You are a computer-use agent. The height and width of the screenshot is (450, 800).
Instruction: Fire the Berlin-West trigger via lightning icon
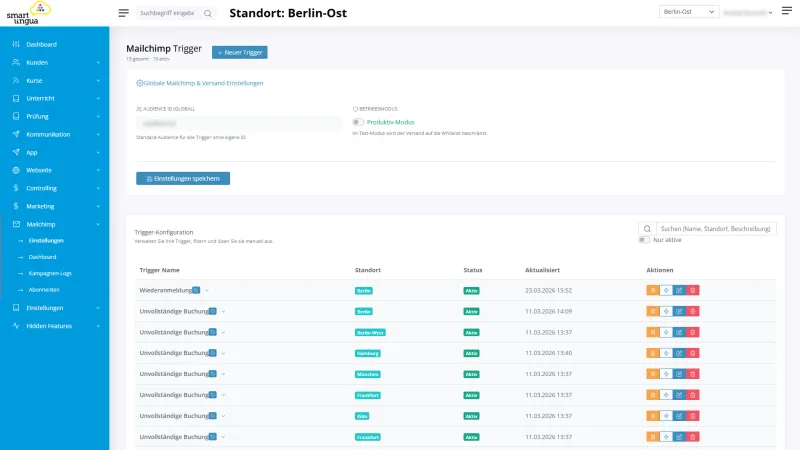click(666, 332)
